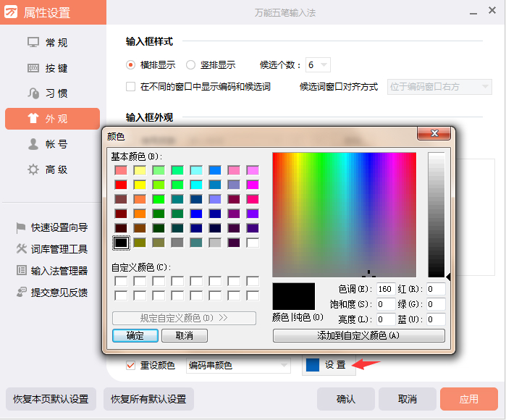Viewport: 506px width, 420px height.
Task: Toggle the 重设颜色 checkbox
Action: (x=130, y=366)
